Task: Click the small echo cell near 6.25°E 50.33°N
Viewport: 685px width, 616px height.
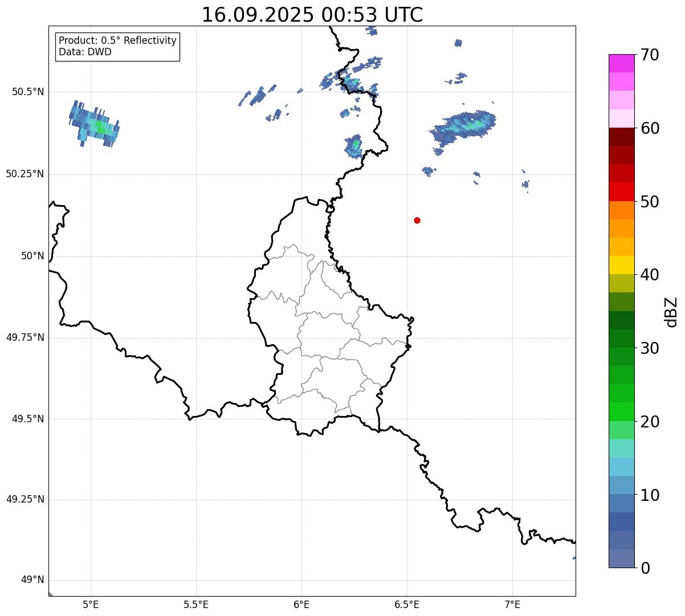Action: pos(354,146)
